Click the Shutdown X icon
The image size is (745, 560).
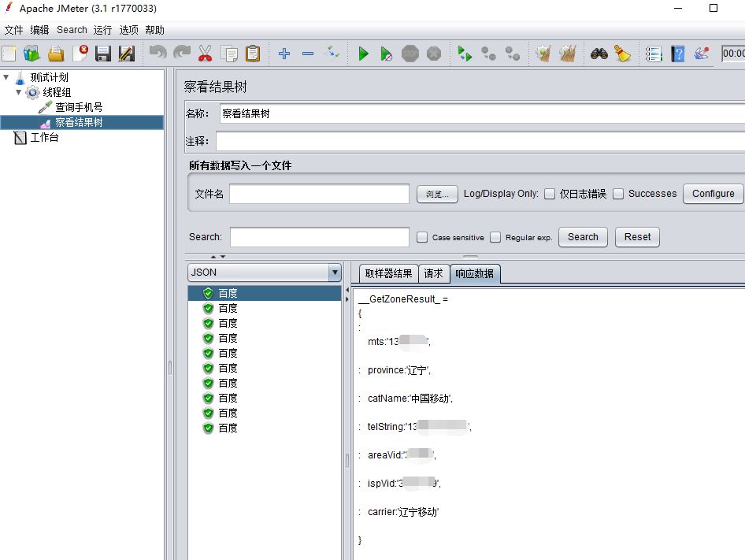[x=434, y=54]
